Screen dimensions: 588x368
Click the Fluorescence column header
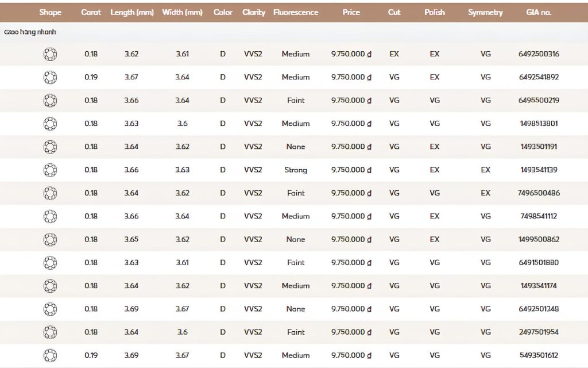pos(296,13)
